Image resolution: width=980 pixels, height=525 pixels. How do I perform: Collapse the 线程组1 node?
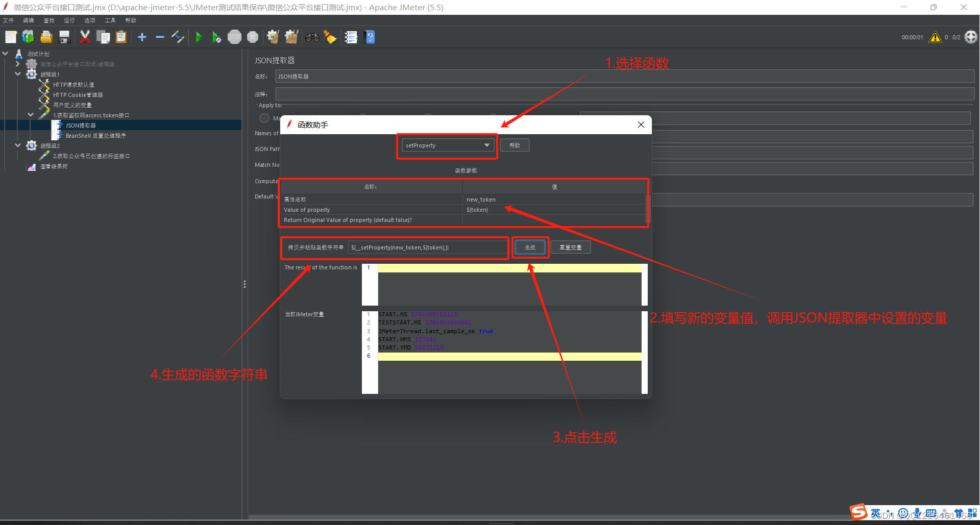pos(18,73)
